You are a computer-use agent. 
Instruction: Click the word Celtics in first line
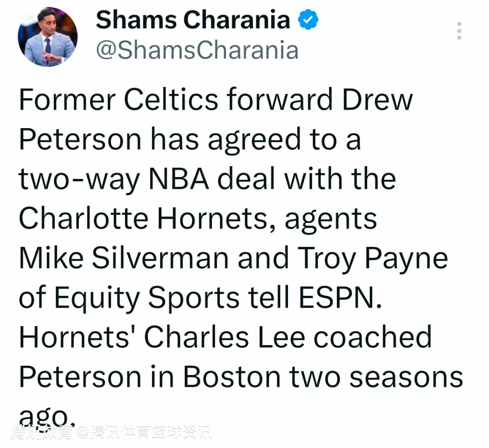pos(171,100)
